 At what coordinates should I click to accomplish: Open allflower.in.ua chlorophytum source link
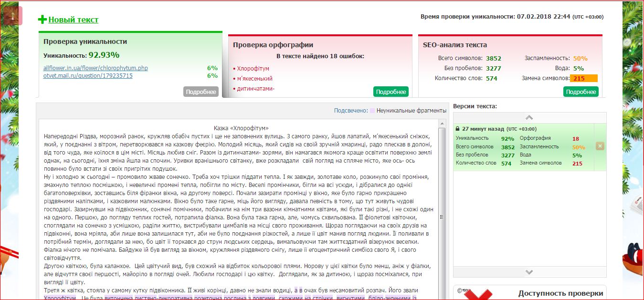[95, 68]
